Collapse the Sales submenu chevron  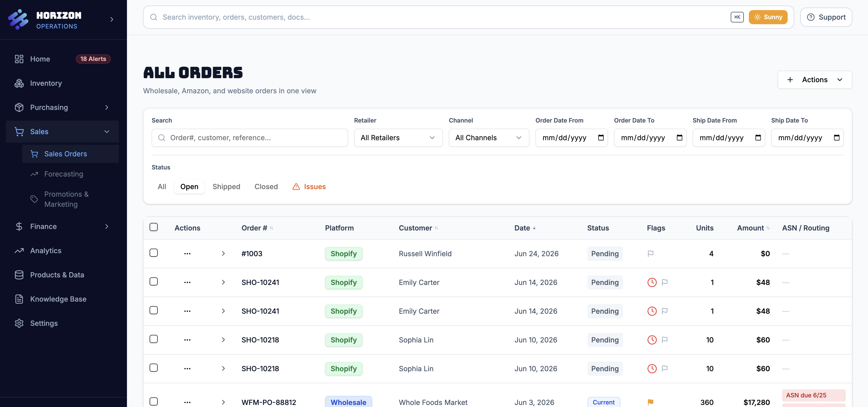107,132
